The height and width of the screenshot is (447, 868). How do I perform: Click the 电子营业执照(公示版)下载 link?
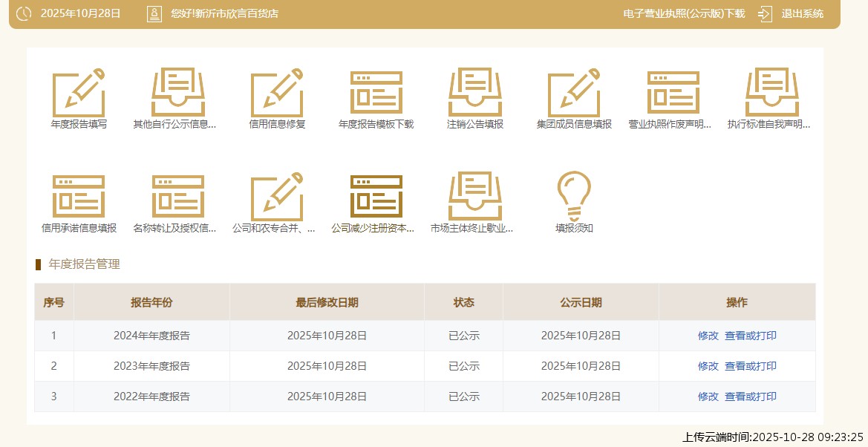pyautogui.click(x=683, y=13)
